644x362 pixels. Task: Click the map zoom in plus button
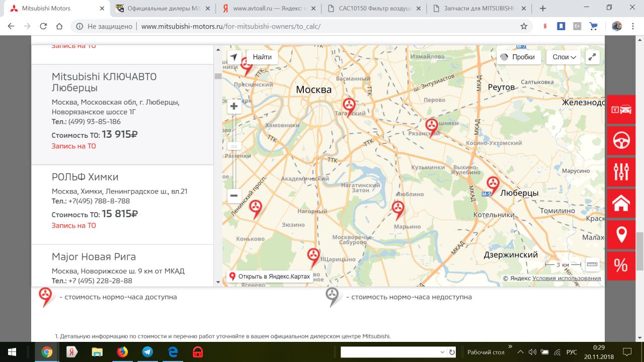[234, 106]
